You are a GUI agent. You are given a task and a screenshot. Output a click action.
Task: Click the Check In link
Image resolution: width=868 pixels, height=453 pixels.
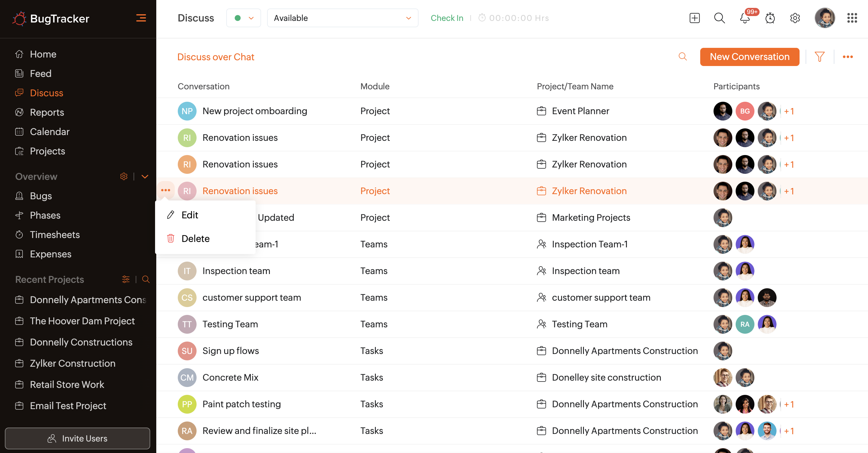[447, 18]
